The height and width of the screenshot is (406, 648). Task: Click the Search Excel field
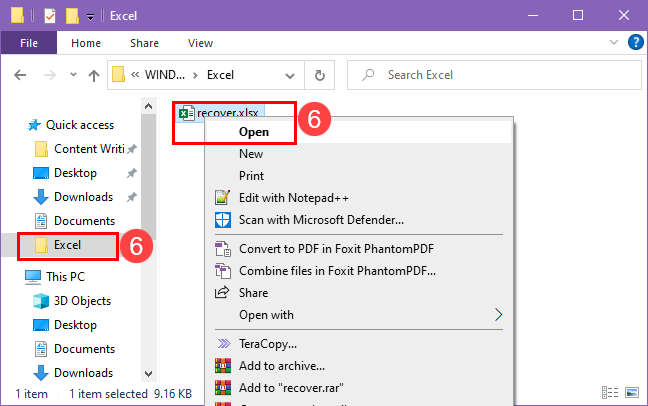tap(494, 75)
